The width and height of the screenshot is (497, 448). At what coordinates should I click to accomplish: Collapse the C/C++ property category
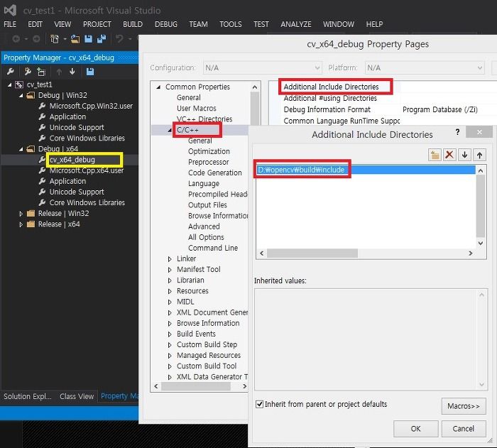click(x=170, y=130)
